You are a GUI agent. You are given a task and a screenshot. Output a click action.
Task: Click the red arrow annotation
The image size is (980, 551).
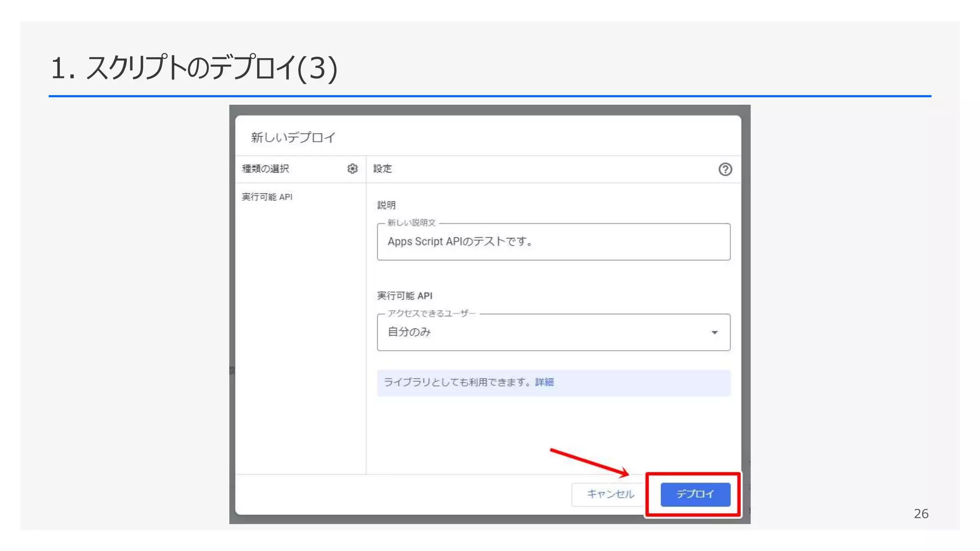click(x=589, y=463)
